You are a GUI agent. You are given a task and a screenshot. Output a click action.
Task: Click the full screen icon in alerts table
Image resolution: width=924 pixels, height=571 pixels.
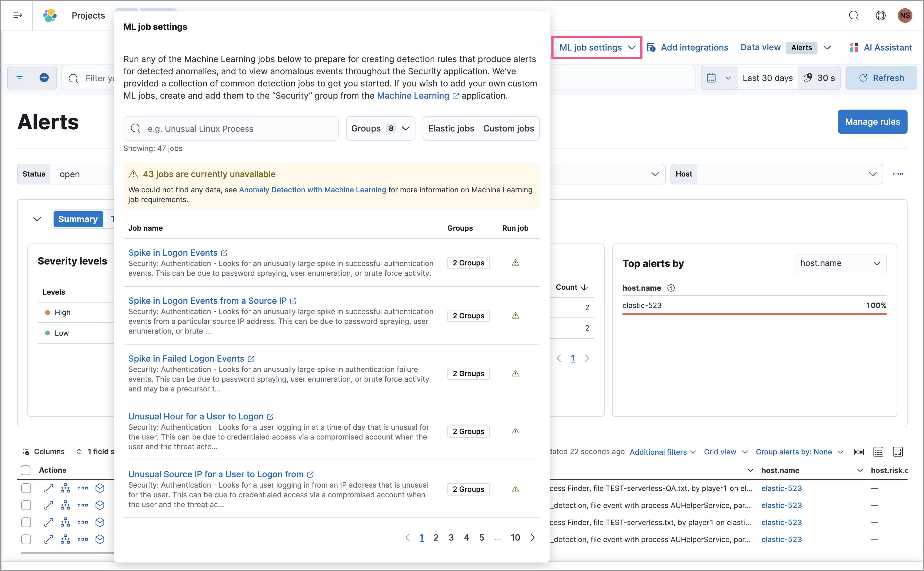pos(898,452)
